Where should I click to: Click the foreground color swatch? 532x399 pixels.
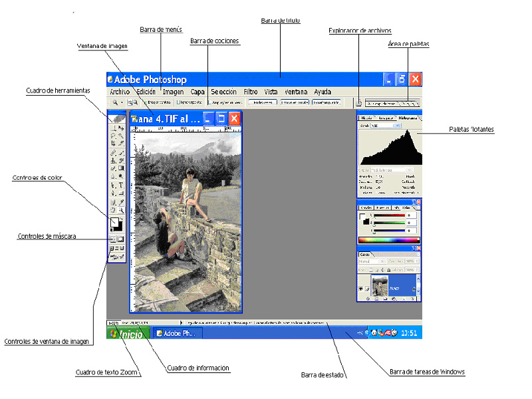pyautogui.click(x=114, y=221)
